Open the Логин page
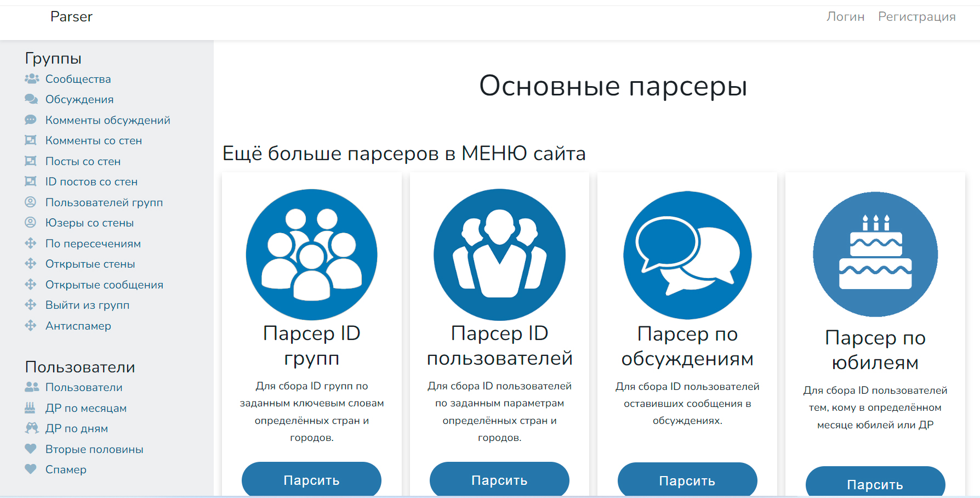 [x=845, y=17]
